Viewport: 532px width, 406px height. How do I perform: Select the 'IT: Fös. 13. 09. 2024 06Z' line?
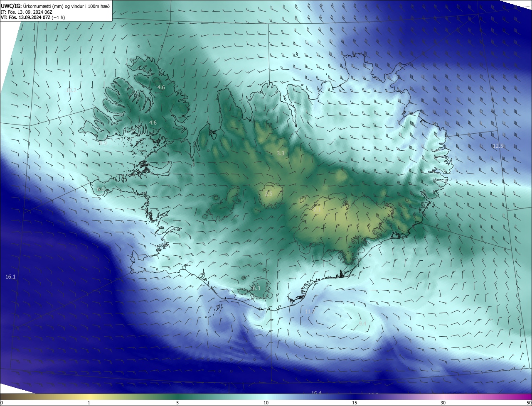coord(26,12)
